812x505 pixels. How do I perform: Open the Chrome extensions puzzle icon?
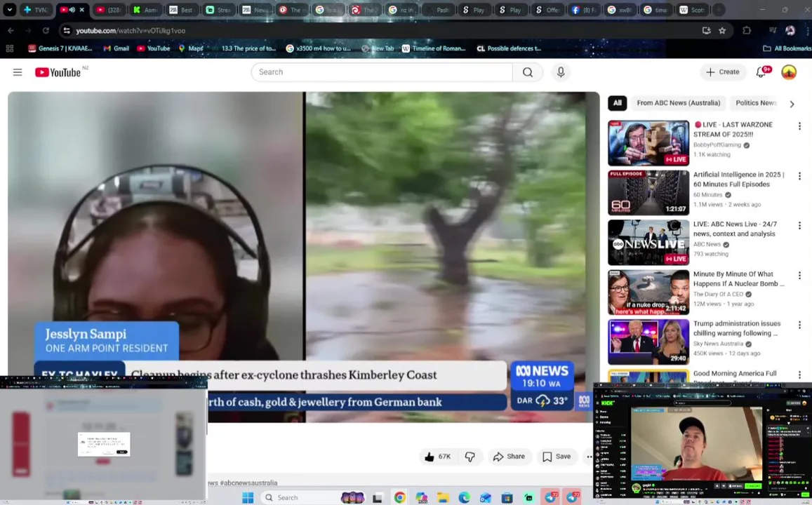(746, 31)
